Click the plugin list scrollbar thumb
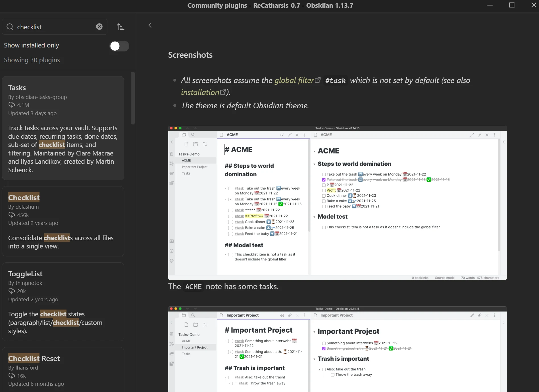This screenshot has height=392, width=539. tap(133, 98)
